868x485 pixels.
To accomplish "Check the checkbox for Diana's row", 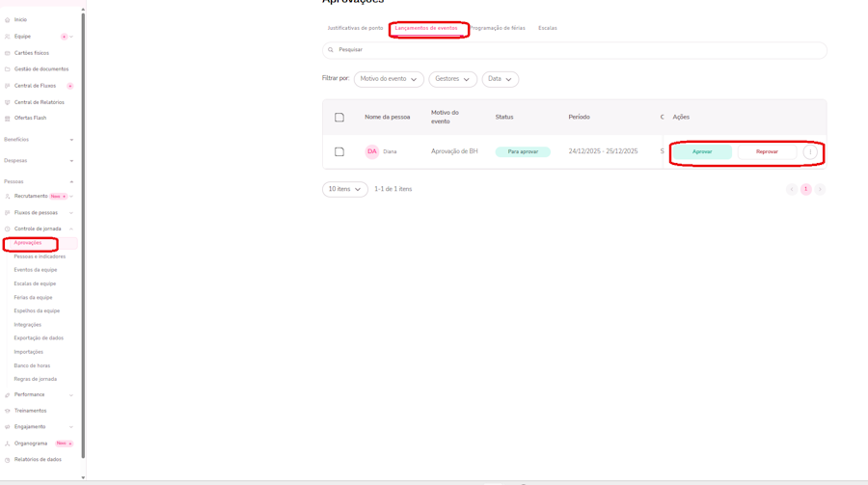I will (339, 151).
